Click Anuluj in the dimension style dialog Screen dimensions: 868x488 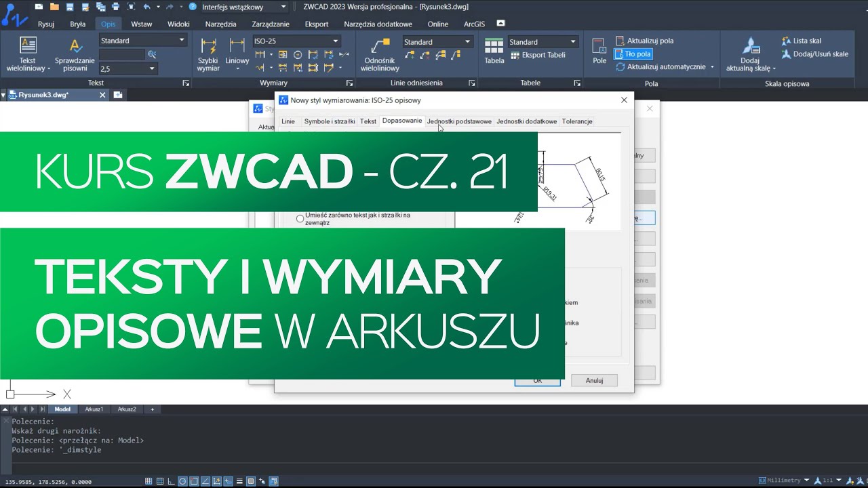click(594, 380)
